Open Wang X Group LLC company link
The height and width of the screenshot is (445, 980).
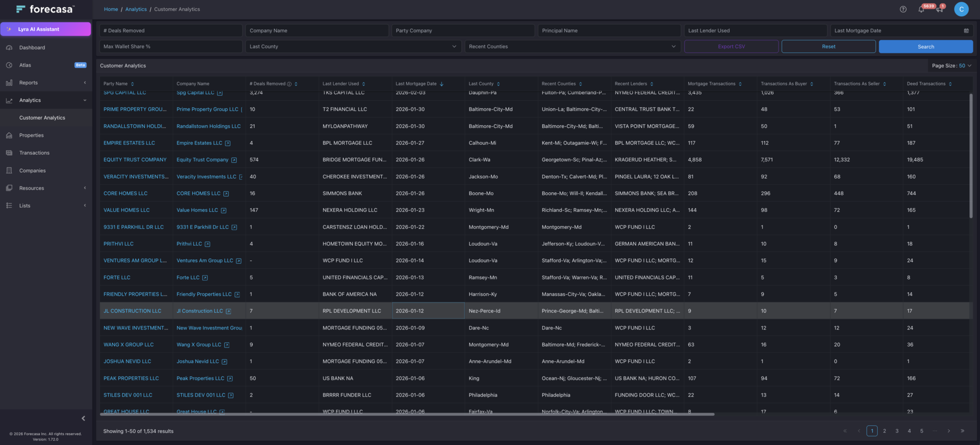pos(199,345)
